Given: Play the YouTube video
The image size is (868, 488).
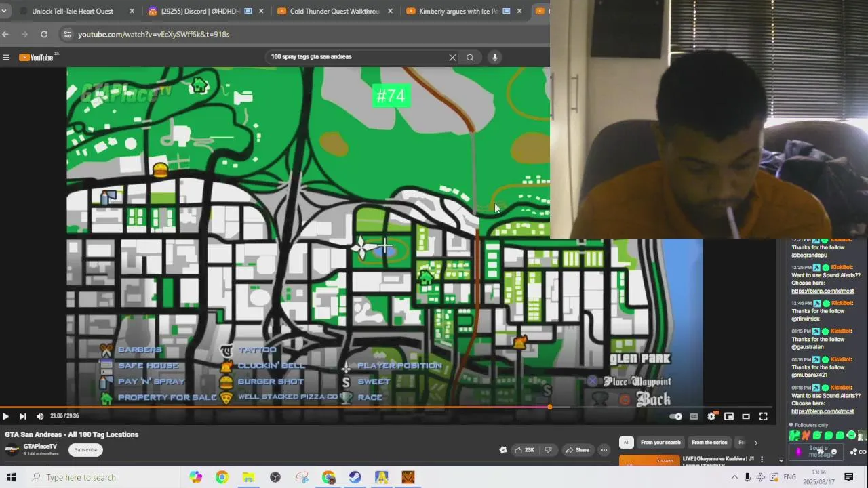Looking at the screenshot, I should pyautogui.click(x=5, y=416).
